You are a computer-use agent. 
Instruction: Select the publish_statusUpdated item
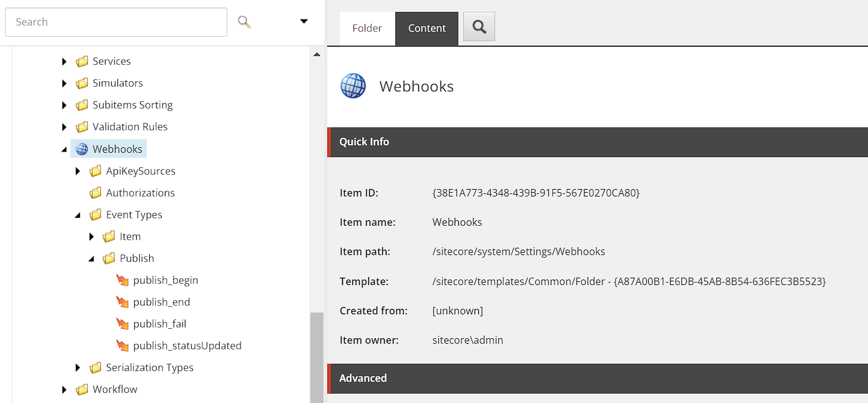(187, 345)
